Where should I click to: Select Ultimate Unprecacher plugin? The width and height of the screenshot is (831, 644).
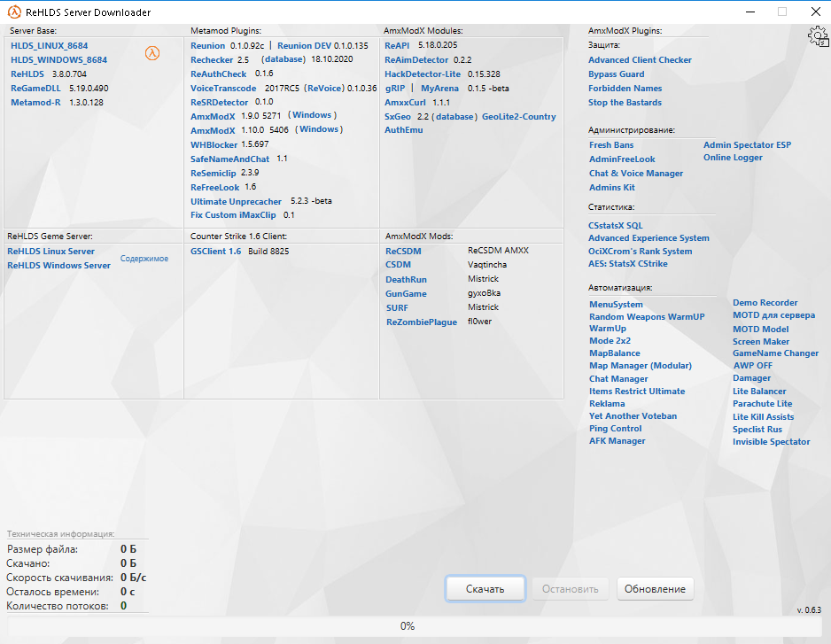tap(236, 201)
